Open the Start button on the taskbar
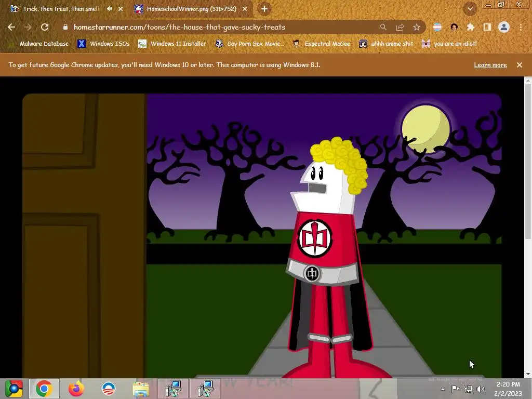The height and width of the screenshot is (399, 532). (x=14, y=389)
